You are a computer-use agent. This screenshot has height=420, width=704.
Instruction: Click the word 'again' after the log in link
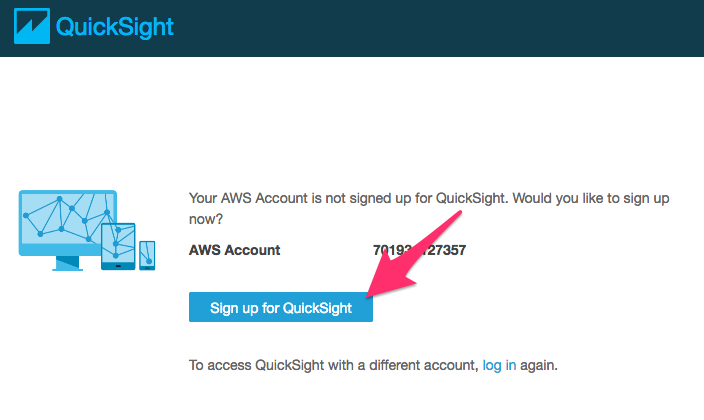(x=537, y=366)
